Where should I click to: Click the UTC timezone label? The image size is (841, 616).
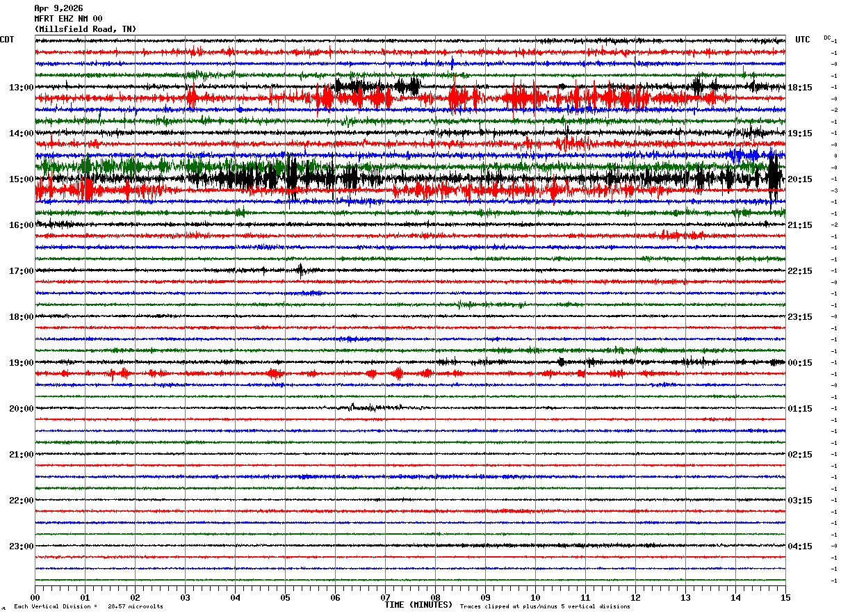coord(803,40)
